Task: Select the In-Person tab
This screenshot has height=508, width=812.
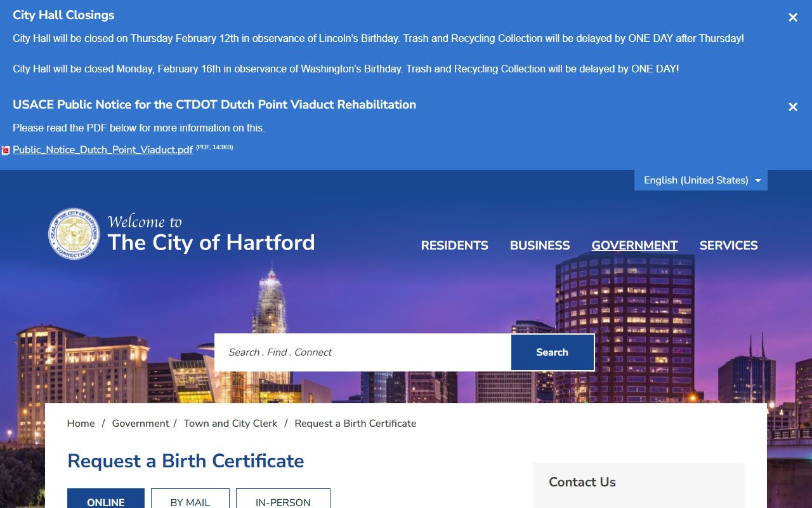Action: 283,499
